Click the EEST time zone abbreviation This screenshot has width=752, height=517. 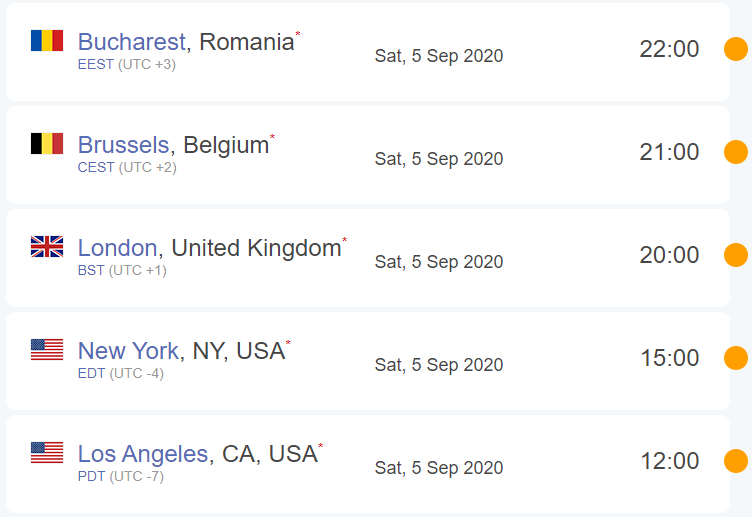pyautogui.click(x=96, y=65)
